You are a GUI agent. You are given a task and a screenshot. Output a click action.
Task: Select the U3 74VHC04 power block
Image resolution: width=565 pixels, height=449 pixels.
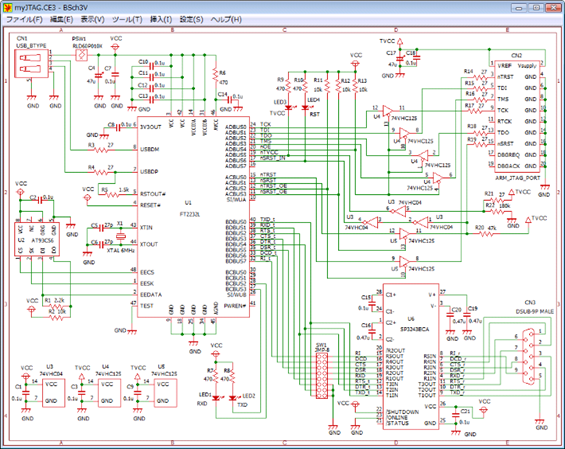(54, 393)
